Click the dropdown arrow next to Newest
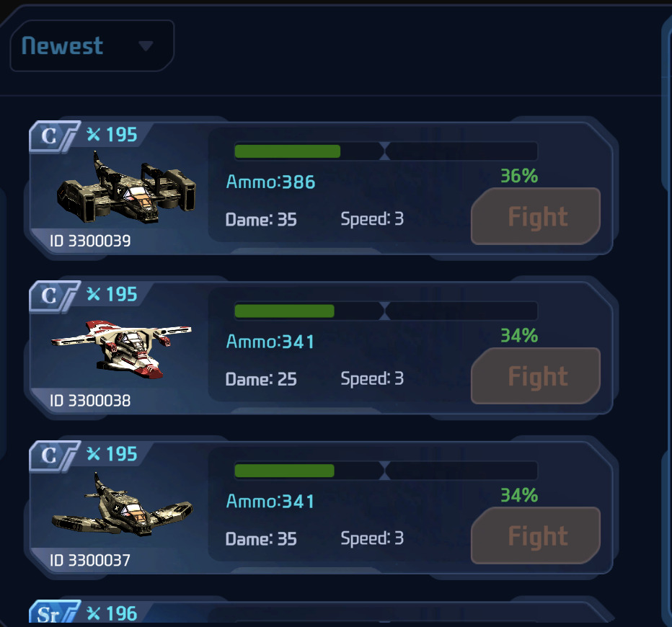Image resolution: width=672 pixels, height=627 pixels. point(146,46)
